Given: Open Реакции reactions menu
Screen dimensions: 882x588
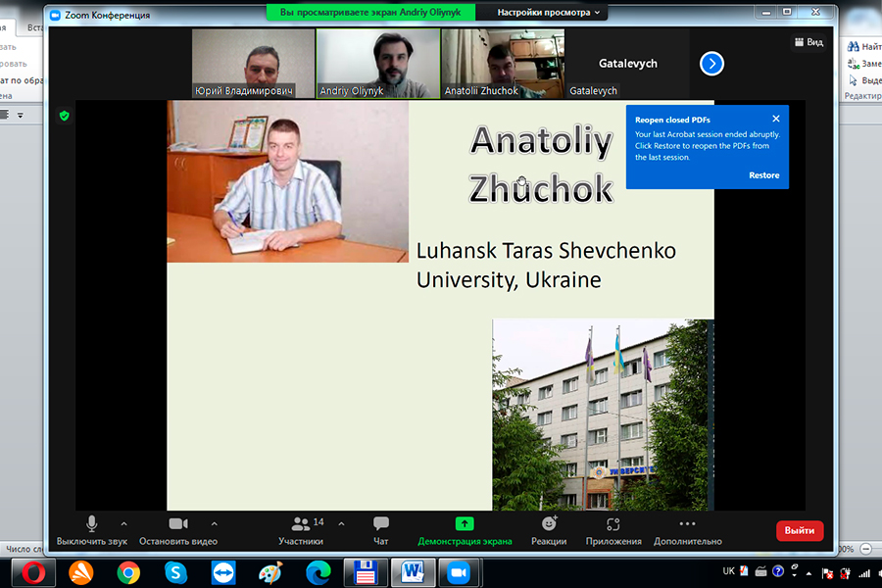Looking at the screenshot, I should tap(549, 530).
